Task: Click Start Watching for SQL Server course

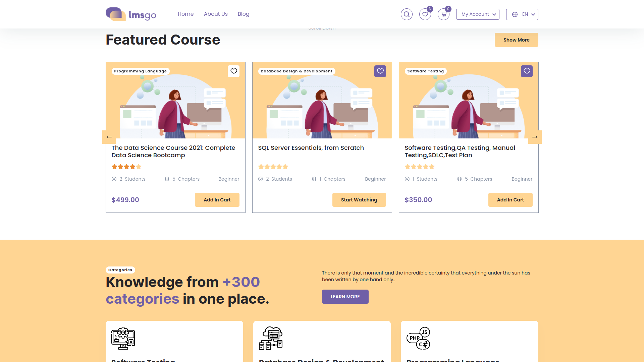Action: pos(359,200)
